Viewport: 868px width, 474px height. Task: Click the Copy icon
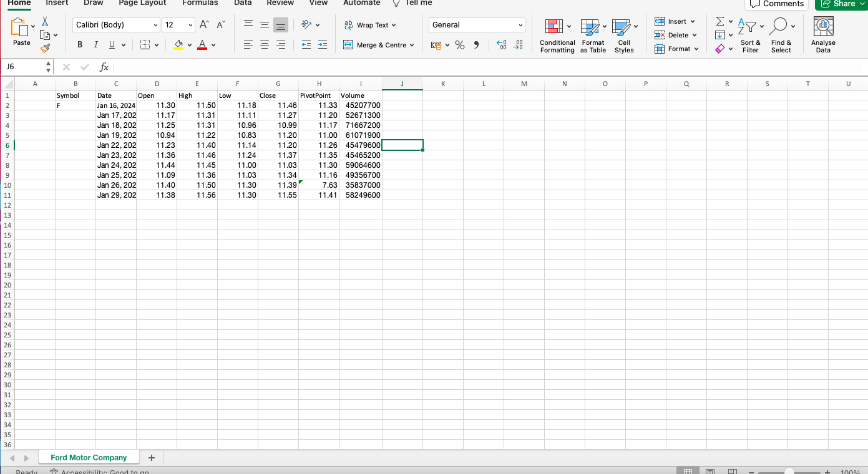point(44,35)
